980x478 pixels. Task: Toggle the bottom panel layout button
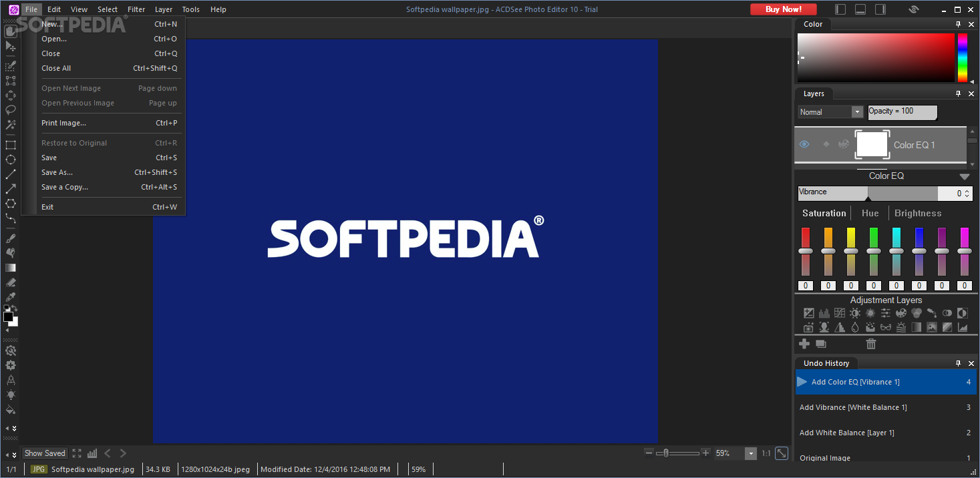pyautogui.click(x=860, y=9)
